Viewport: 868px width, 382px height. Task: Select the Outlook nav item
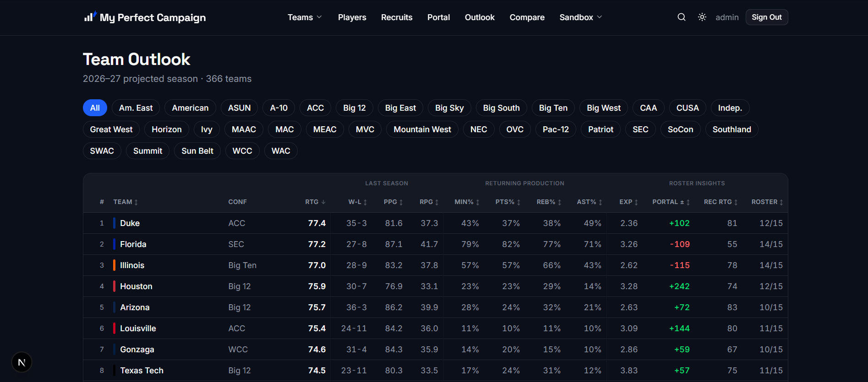coord(480,17)
